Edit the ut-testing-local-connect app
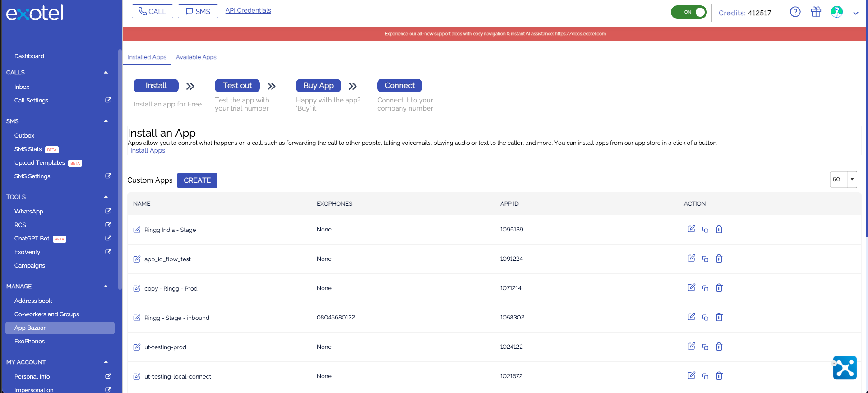This screenshot has width=868, height=393. (691, 375)
